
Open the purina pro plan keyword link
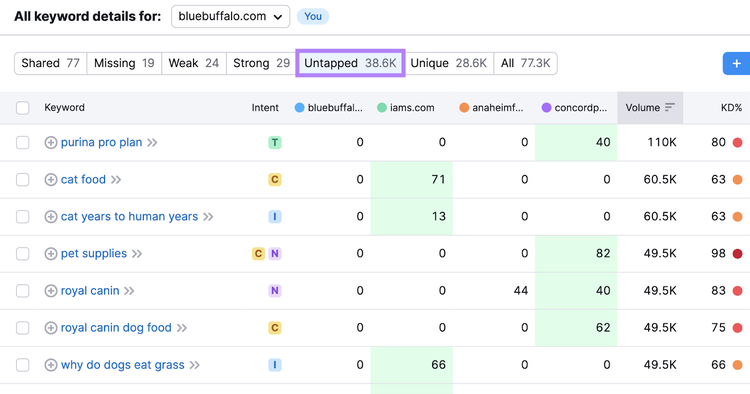pyautogui.click(x=101, y=142)
